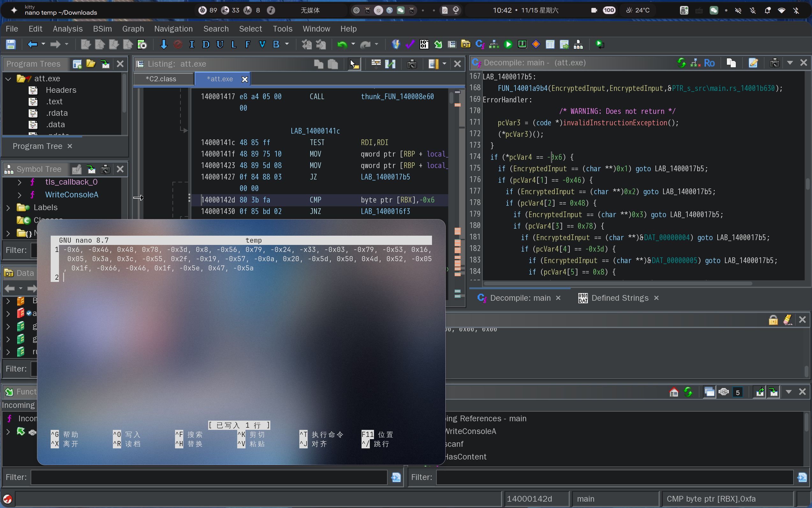Click the Create Function 'F' icon
Viewport: 812px width, 508px height.
(x=248, y=44)
